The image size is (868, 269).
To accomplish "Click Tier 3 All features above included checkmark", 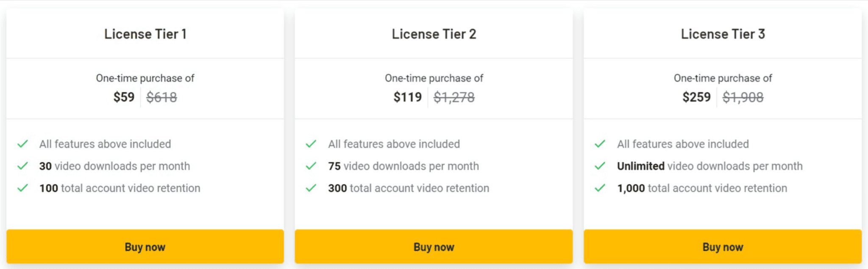I will 600,144.
